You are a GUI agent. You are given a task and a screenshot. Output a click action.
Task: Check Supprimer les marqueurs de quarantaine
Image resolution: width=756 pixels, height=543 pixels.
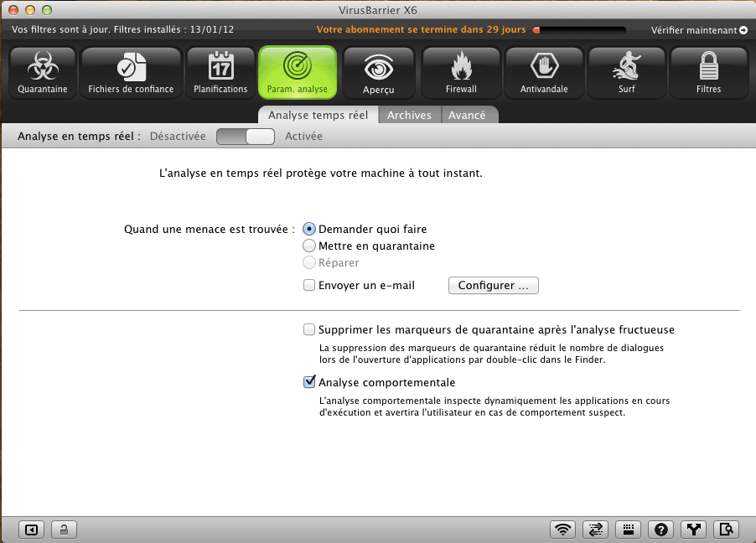[x=310, y=330]
